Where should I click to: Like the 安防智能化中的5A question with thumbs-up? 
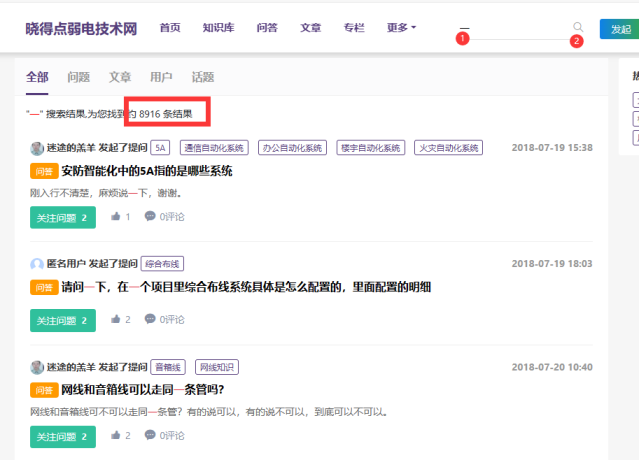click(x=117, y=216)
